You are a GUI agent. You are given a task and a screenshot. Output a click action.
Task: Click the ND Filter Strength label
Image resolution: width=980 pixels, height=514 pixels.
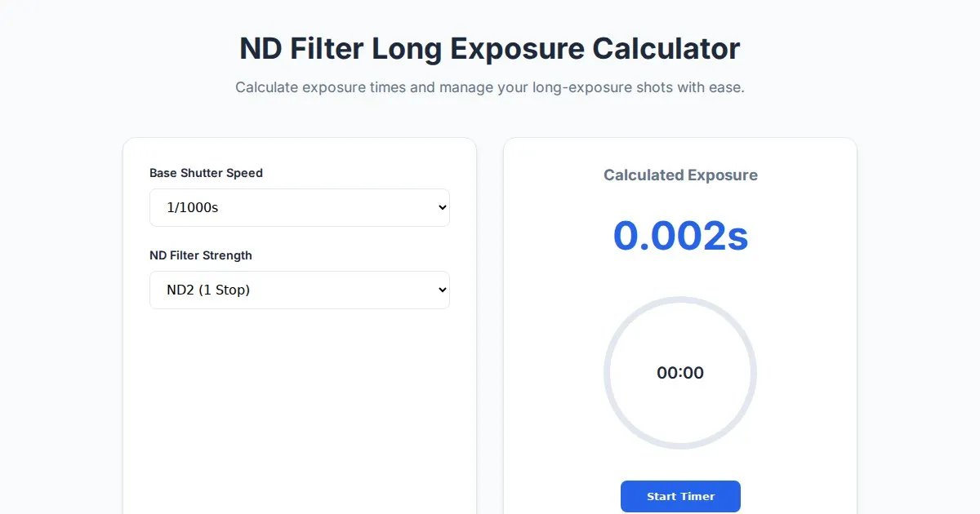coord(200,255)
